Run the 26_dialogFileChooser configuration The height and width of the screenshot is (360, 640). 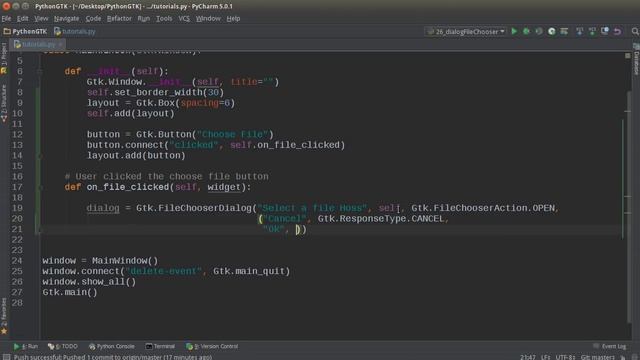(514, 31)
